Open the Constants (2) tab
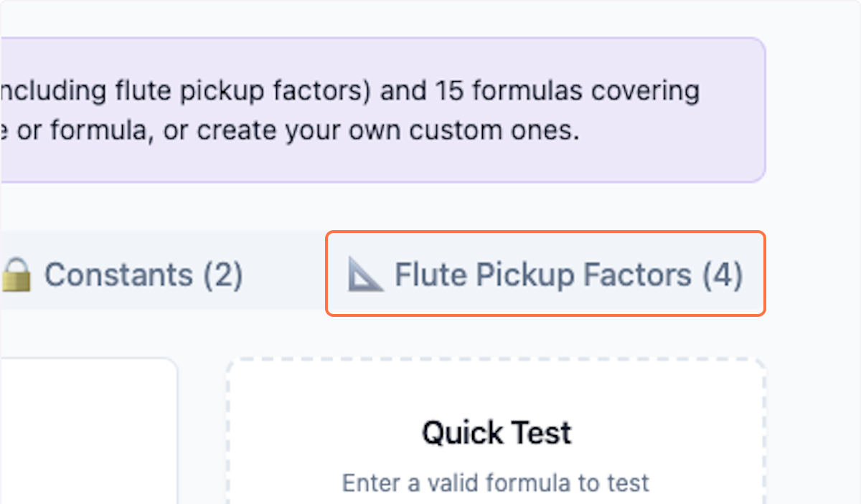This screenshot has width=861, height=504. click(122, 275)
